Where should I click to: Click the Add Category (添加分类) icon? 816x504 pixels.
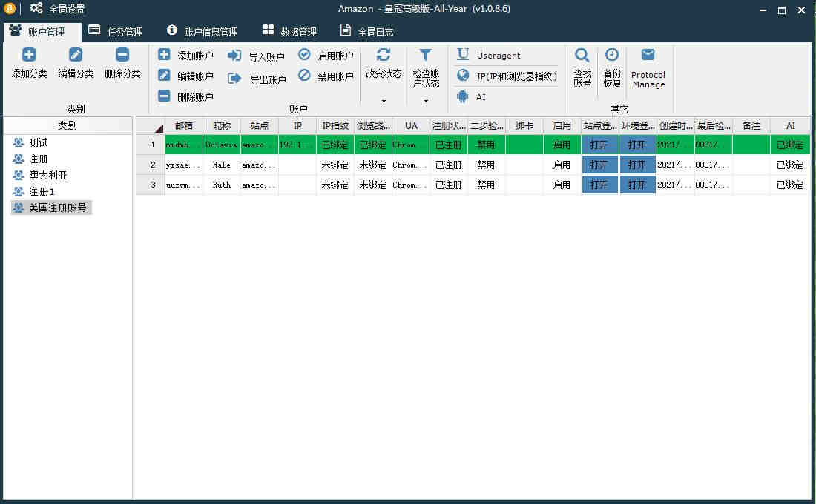point(29,55)
